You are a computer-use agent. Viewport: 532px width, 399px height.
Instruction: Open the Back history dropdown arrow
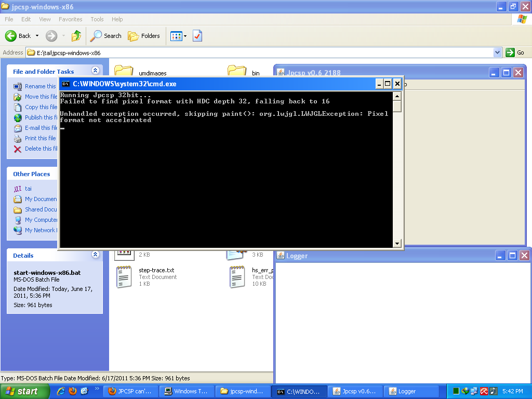[x=37, y=36]
